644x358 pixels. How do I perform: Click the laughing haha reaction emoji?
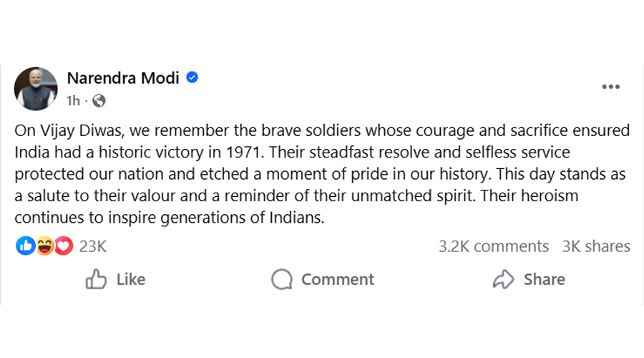point(45,246)
